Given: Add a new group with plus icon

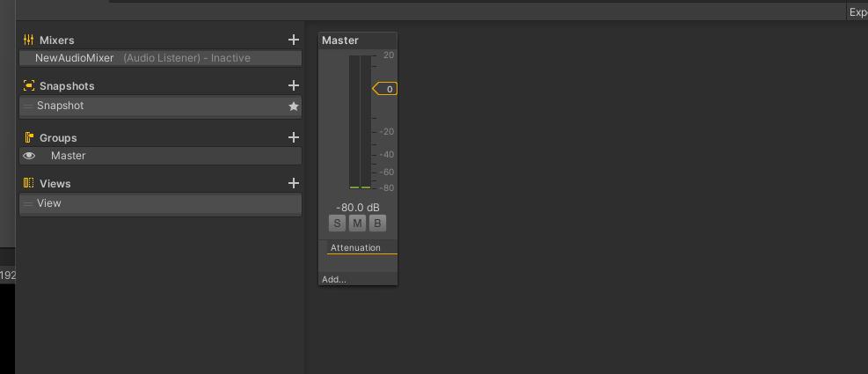Looking at the screenshot, I should (294, 137).
